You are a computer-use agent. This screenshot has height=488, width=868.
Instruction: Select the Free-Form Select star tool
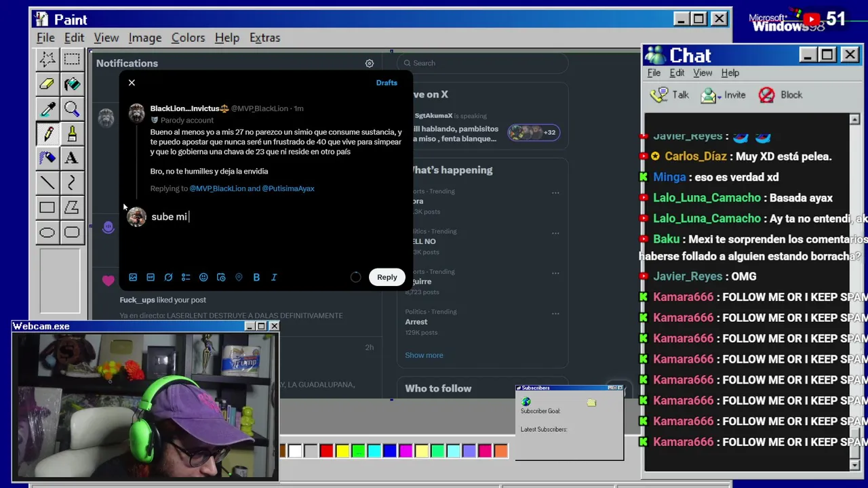pos(47,59)
